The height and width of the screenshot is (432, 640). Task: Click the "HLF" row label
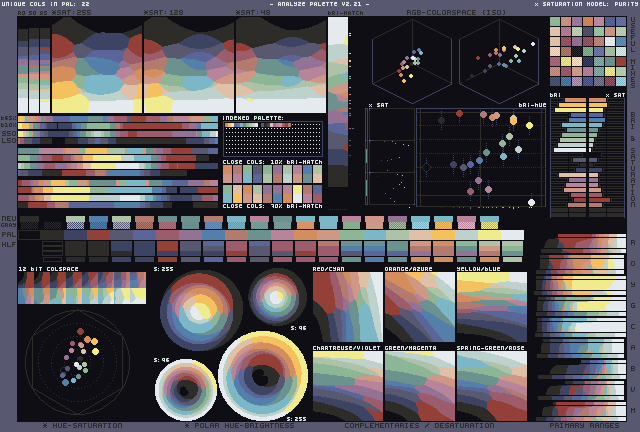click(9, 245)
